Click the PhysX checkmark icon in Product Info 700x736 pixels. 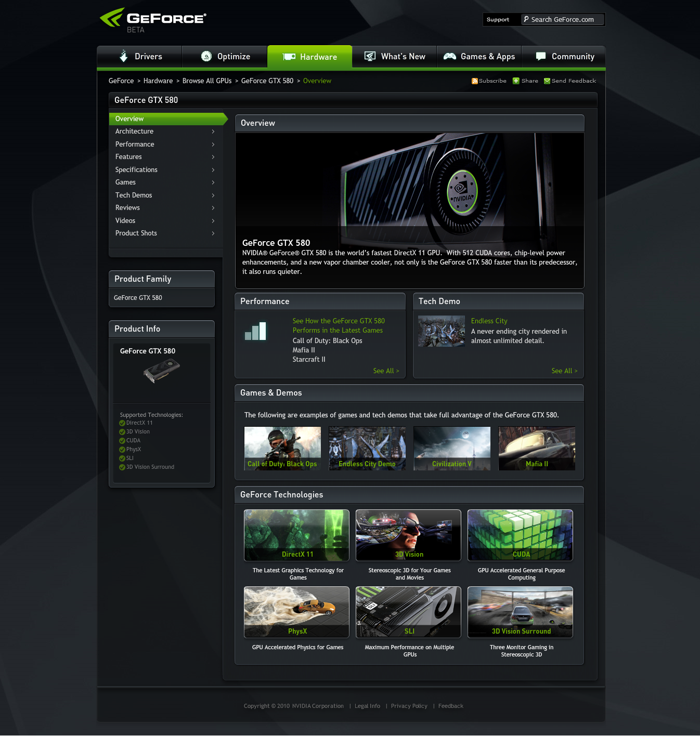[x=122, y=450]
